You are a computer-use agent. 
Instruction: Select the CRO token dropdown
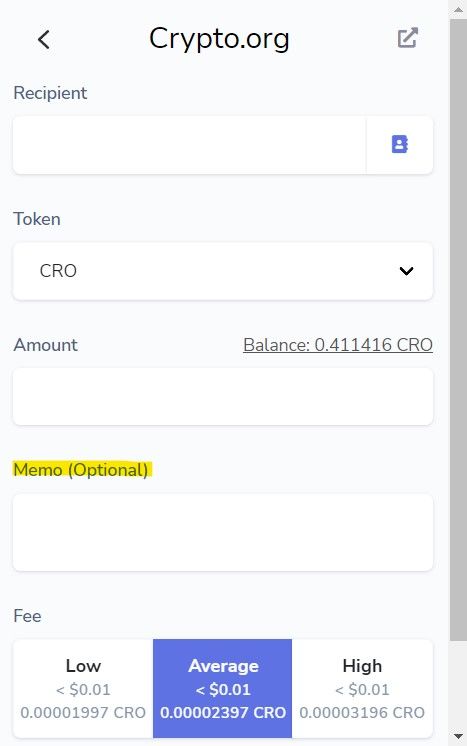223,271
